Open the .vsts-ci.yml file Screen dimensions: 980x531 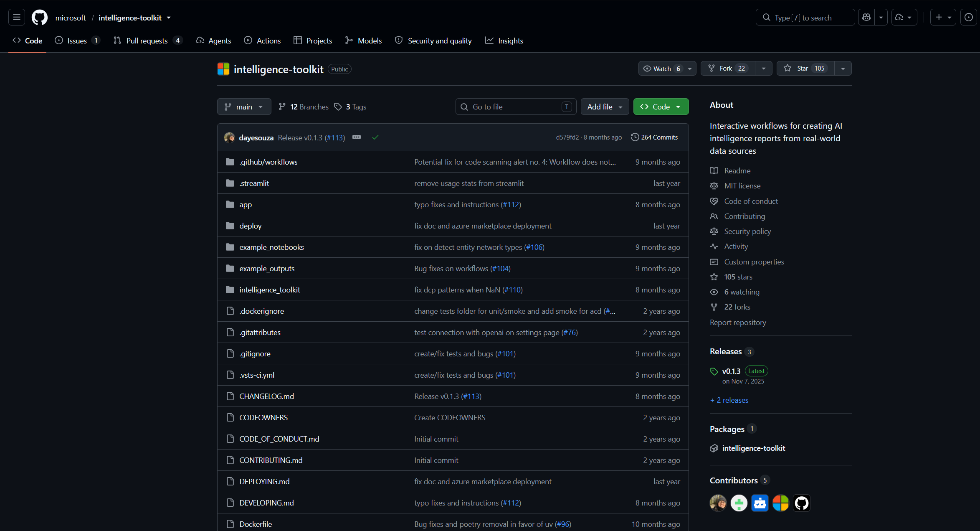257,375
